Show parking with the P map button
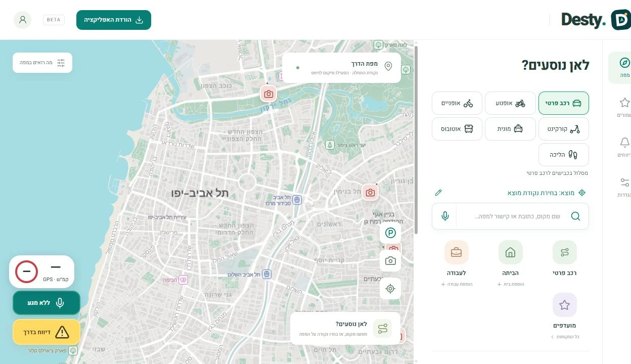The width and height of the screenshot is (631, 364). [390, 233]
